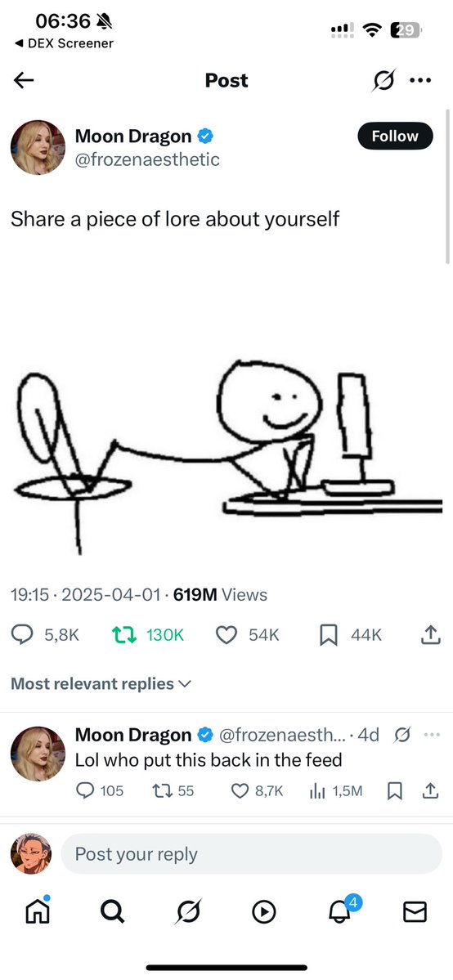Open the three-dot more options menu in header

[420, 80]
